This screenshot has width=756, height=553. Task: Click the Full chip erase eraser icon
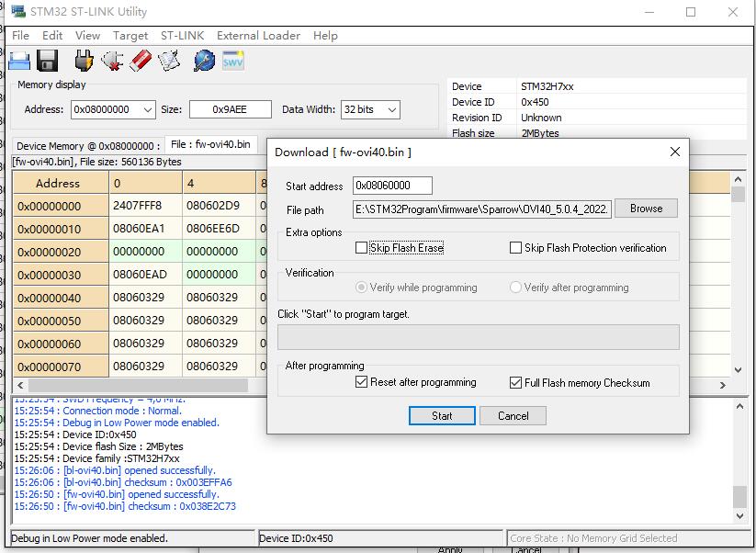tap(141, 62)
